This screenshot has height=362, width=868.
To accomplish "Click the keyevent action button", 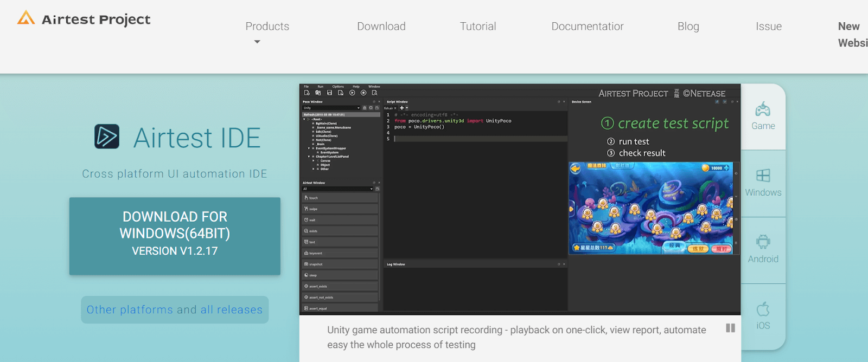I will (x=340, y=253).
